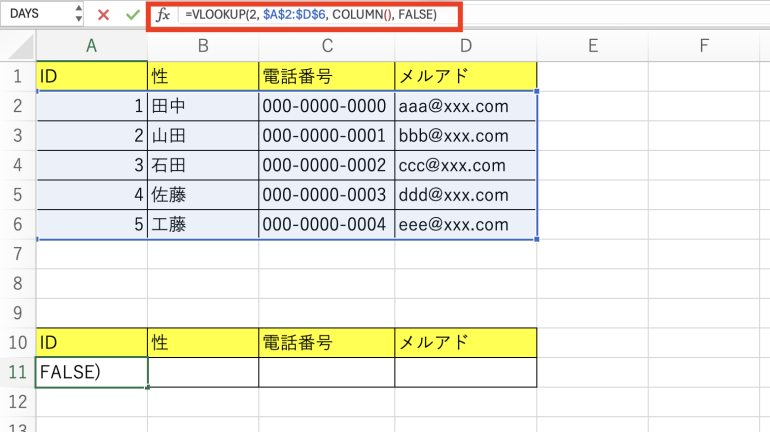
Task: Select row 6 header
Action: coord(18,224)
